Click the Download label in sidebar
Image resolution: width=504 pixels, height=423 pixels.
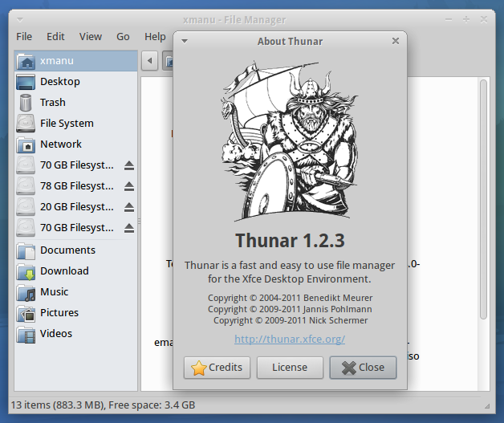[65, 271]
